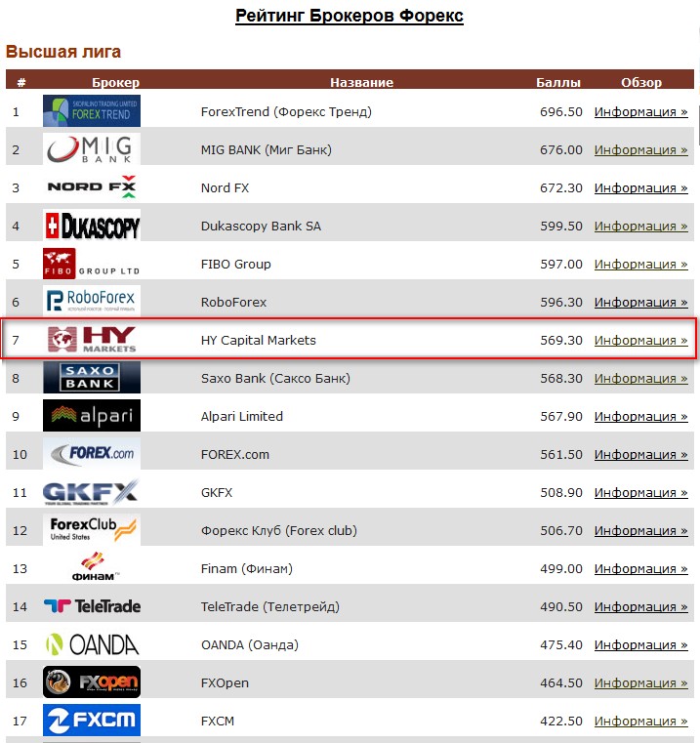Click the OANDA logo
The height and width of the screenshot is (743, 700).
point(92,644)
